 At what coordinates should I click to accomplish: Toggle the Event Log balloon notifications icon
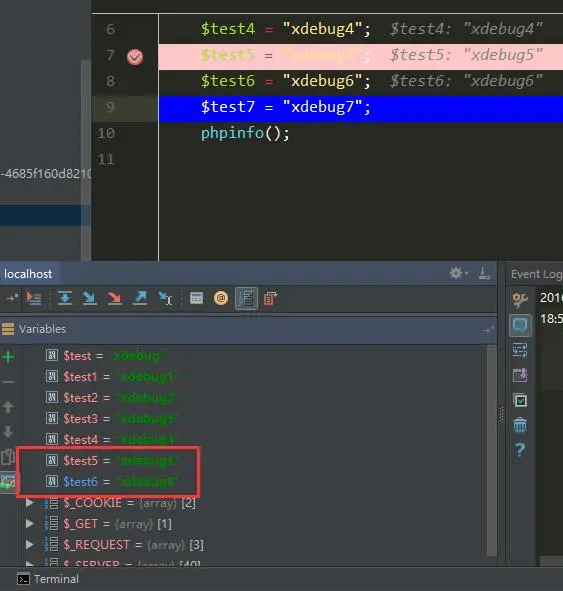coord(520,325)
